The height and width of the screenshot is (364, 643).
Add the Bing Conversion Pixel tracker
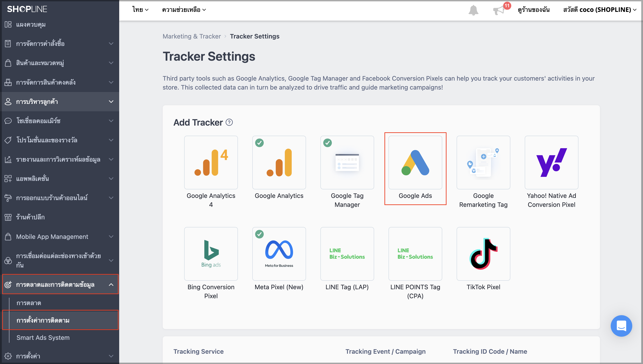[211, 254]
